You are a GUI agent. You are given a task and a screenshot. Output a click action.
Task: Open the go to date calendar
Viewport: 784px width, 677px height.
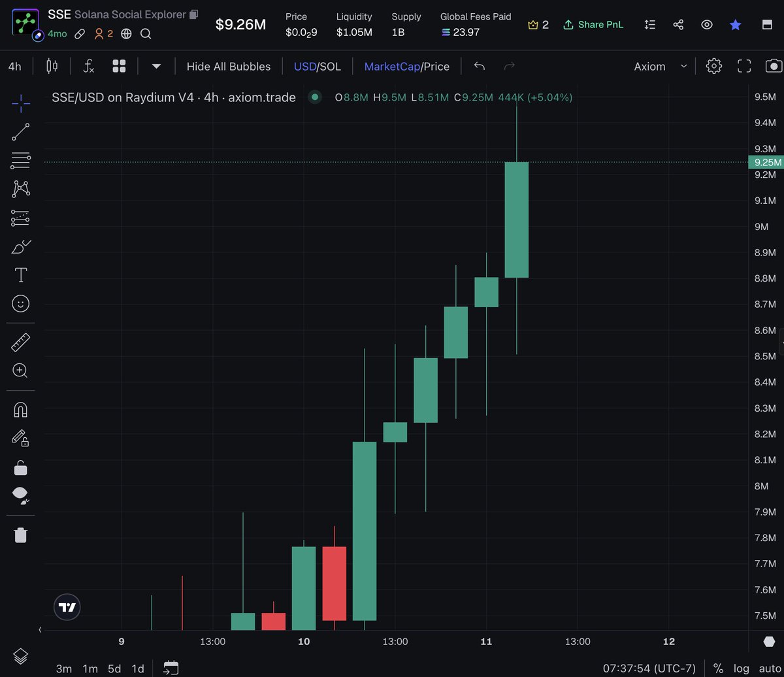point(171,668)
